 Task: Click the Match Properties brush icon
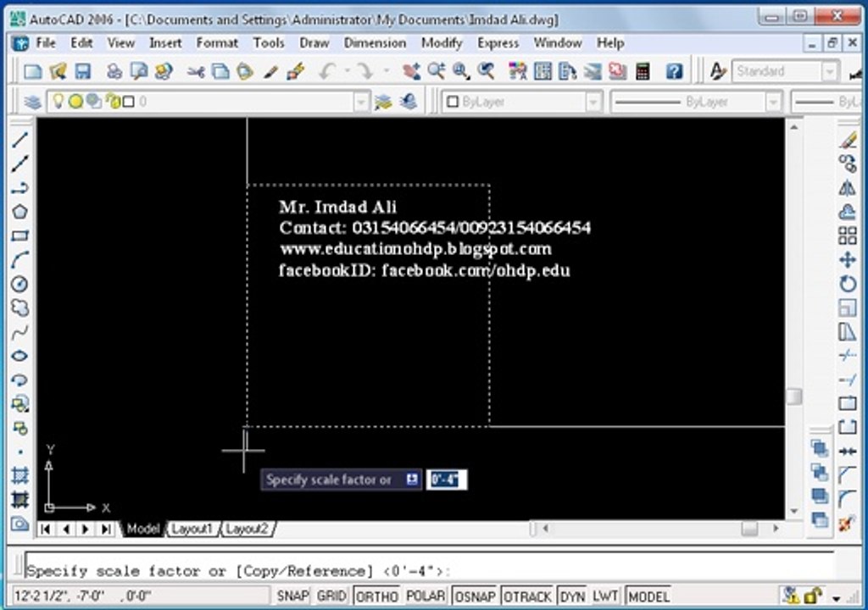[x=270, y=71]
